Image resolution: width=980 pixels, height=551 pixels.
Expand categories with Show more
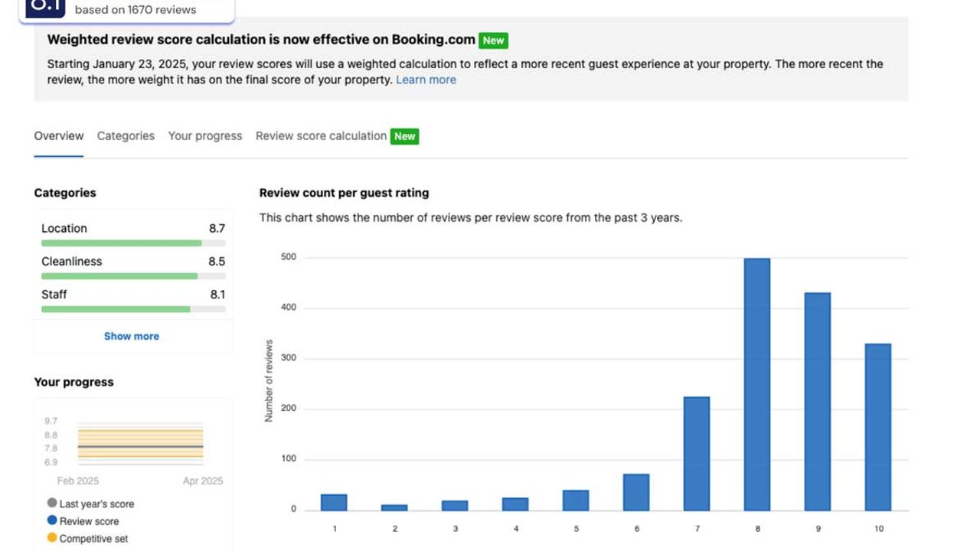coord(132,336)
